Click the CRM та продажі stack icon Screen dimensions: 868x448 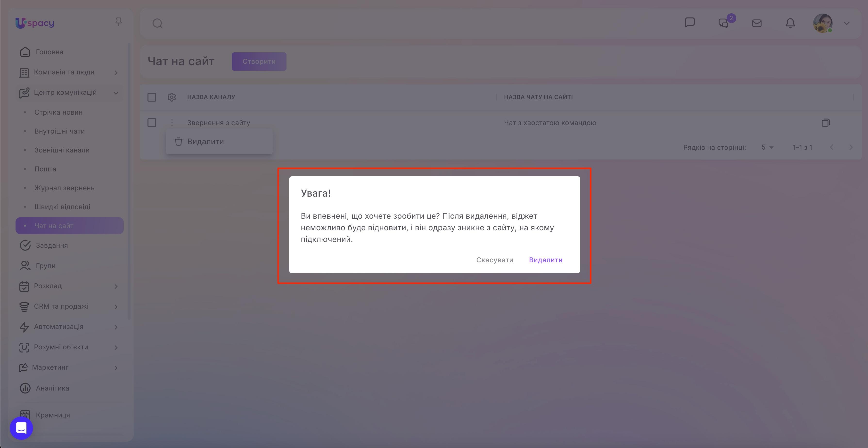24,306
